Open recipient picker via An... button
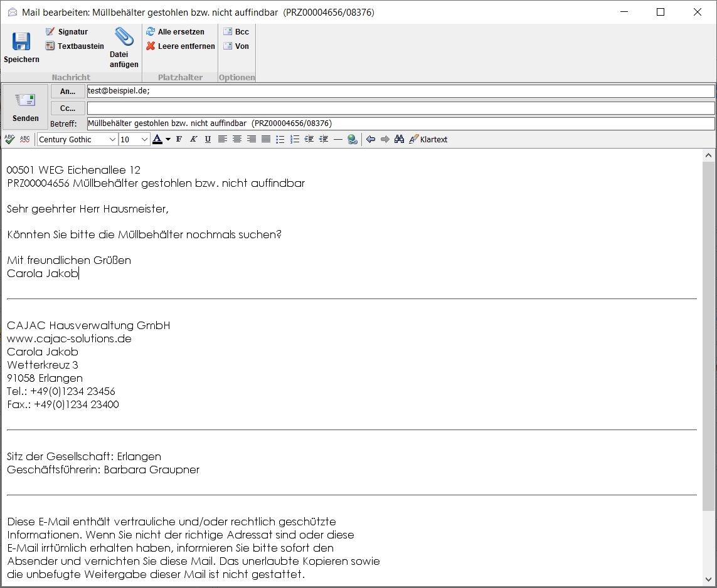This screenshot has height=588, width=717. point(68,91)
